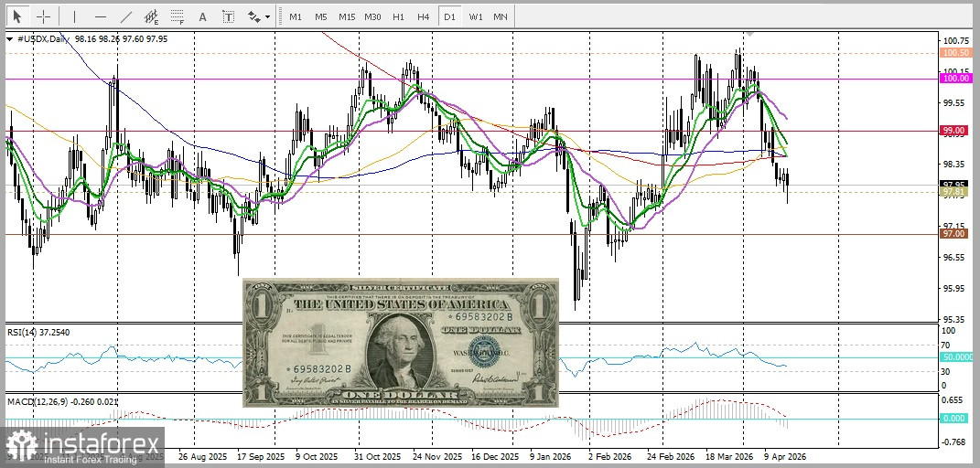Switch chart to M5 timeframe
Image resolution: width=980 pixels, height=468 pixels.
(x=320, y=16)
